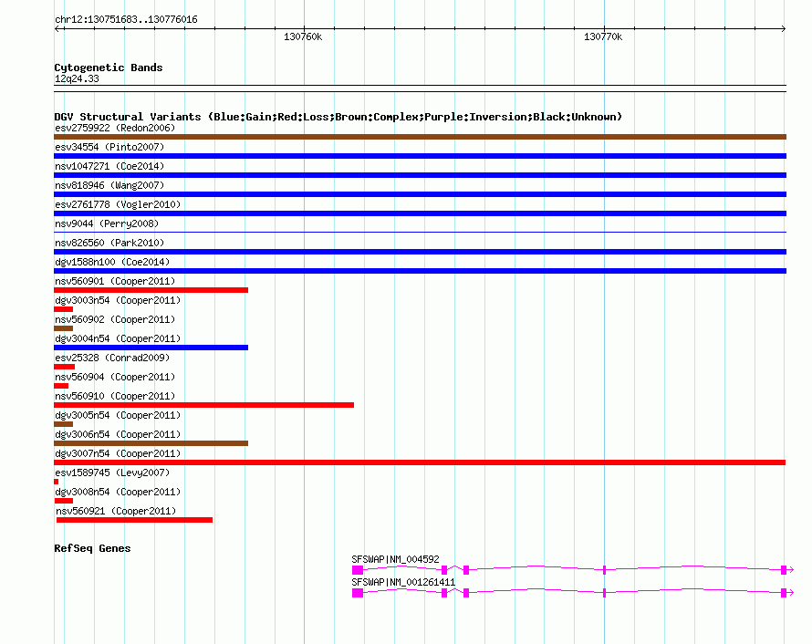Image resolution: width=812 pixels, height=644 pixels.
Task: Click the nsv9044 (Perry2008) label
Action: click(107, 223)
